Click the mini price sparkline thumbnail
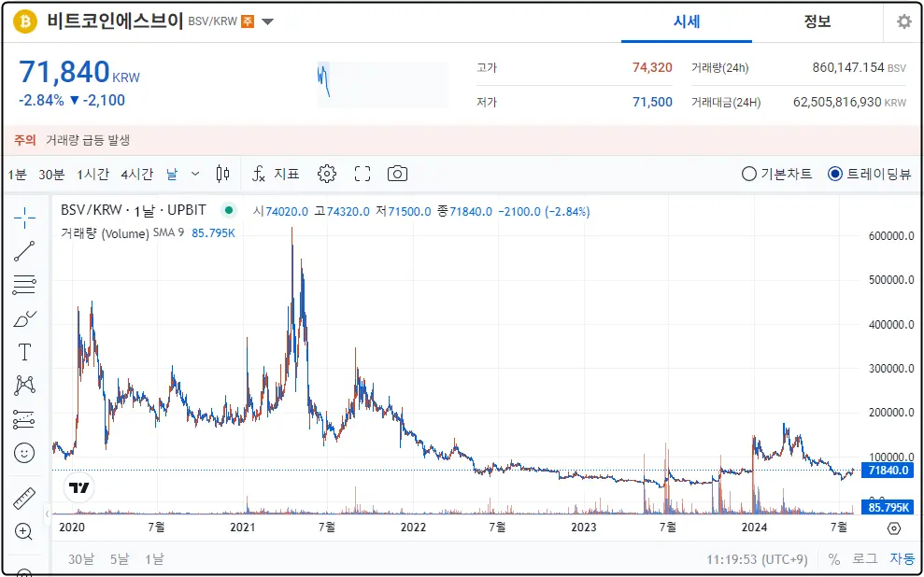The height and width of the screenshot is (577, 924). tap(382, 85)
